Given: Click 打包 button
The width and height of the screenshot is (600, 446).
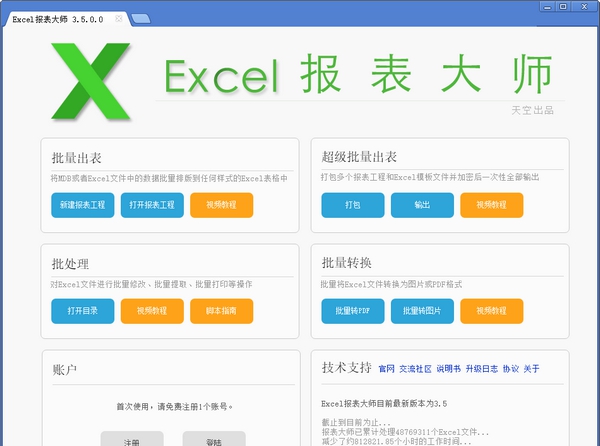Looking at the screenshot, I should pyautogui.click(x=353, y=205).
